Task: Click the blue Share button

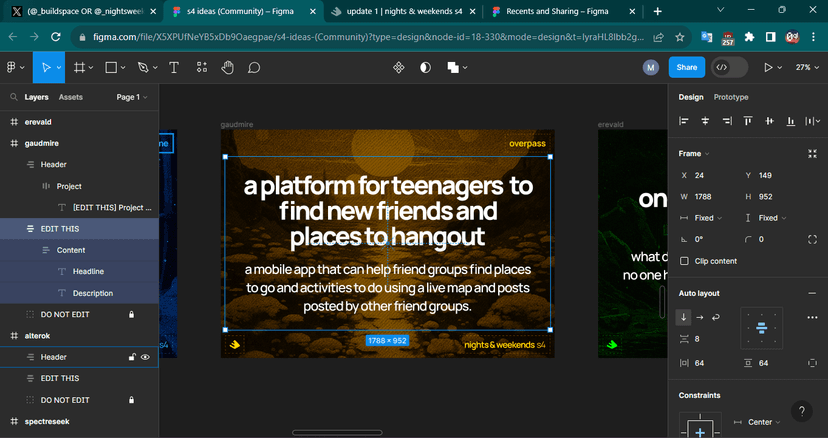Action: [685, 68]
